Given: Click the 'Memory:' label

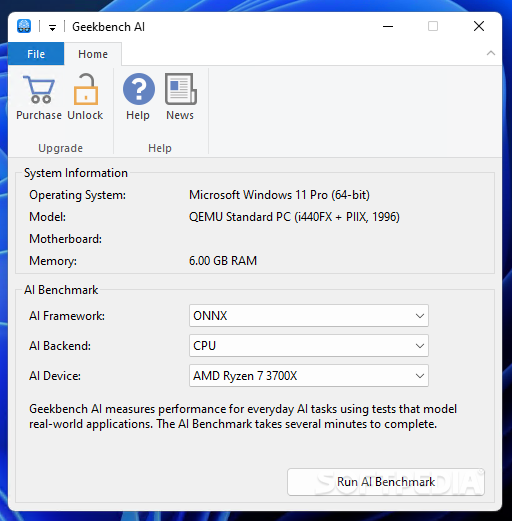Looking at the screenshot, I should pos(53,261).
